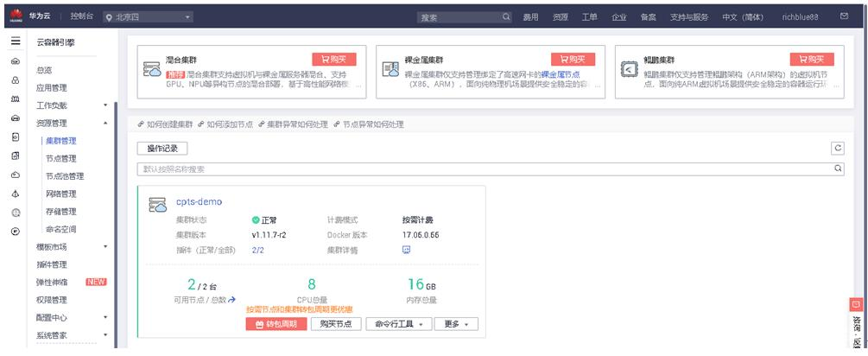Click the red 转包周期 button
The width and height of the screenshot is (868, 356).
(276, 324)
